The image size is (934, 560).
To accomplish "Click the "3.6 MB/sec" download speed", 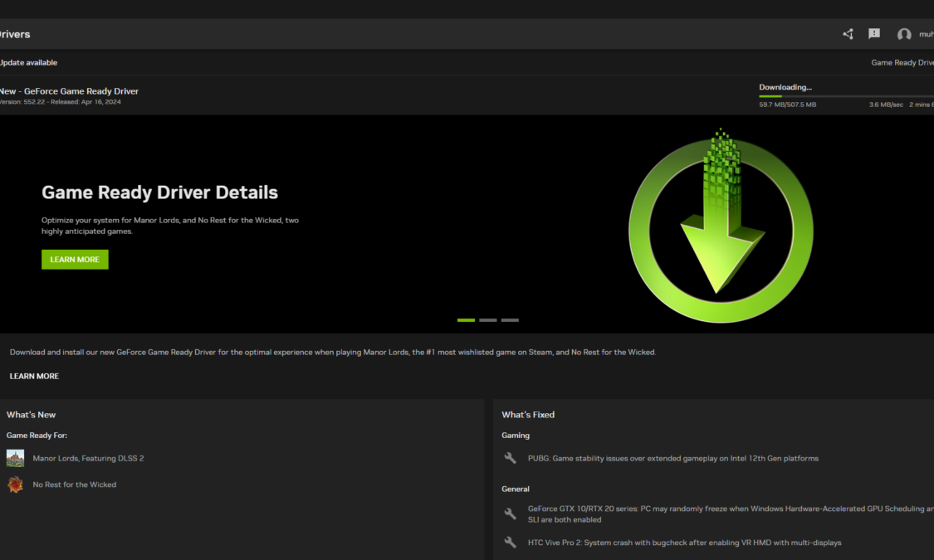I will click(886, 105).
